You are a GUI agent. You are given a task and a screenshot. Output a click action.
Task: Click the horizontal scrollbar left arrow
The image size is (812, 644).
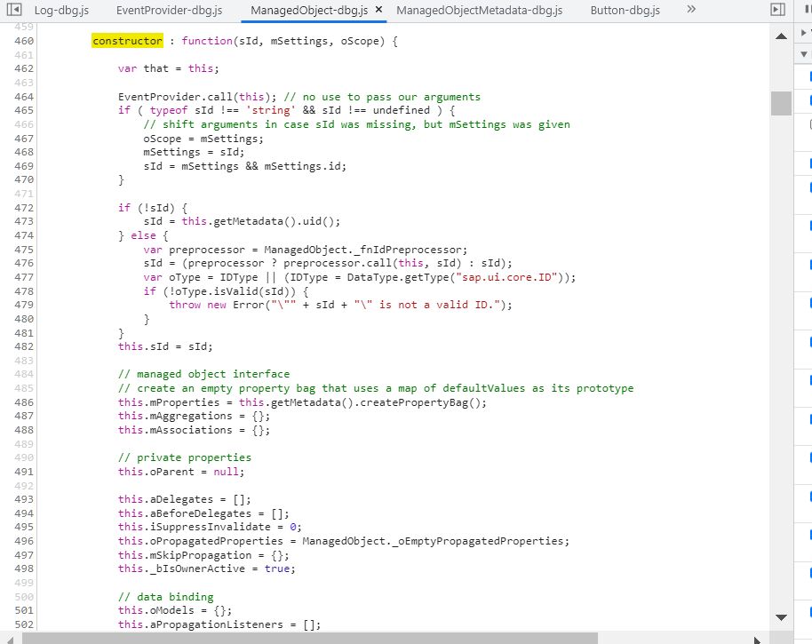[11, 640]
